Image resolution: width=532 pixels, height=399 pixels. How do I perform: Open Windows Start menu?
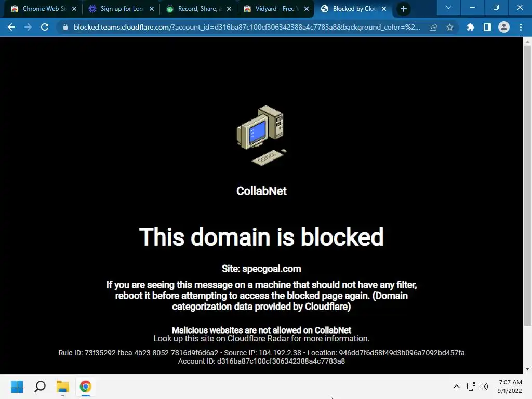pos(17,387)
